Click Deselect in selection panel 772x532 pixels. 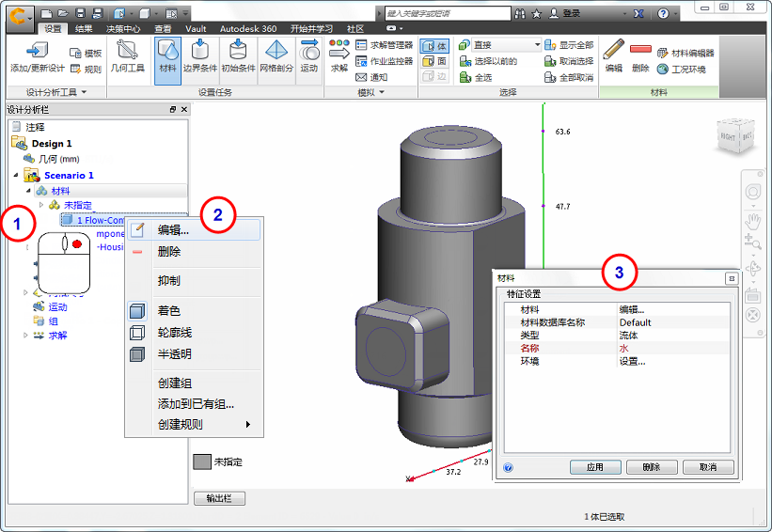pyautogui.click(x=569, y=61)
